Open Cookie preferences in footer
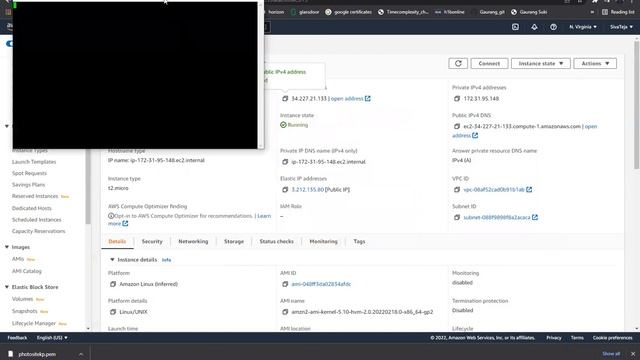The width and height of the screenshot is (640, 360). [x=612, y=338]
